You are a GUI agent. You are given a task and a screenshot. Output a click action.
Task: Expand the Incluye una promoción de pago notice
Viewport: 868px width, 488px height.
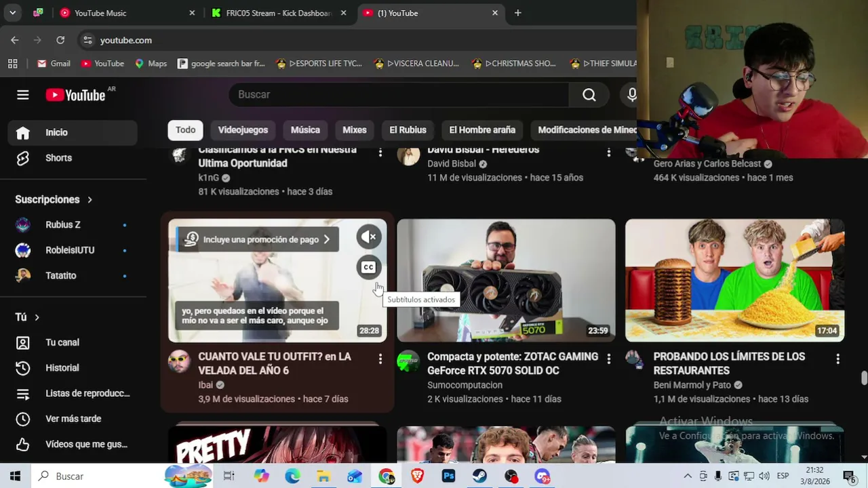[x=258, y=239]
